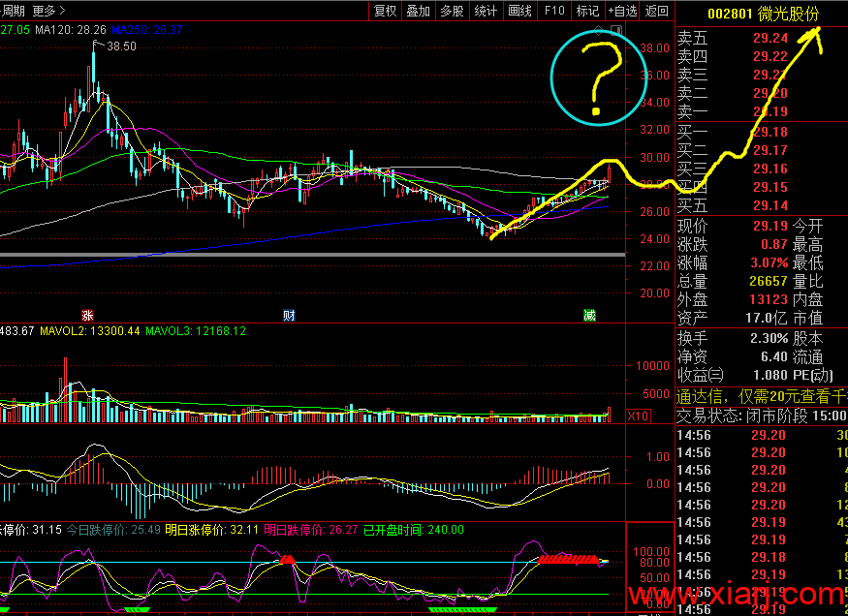The height and width of the screenshot is (616, 848).
Task: Click the PE(动) field label
Action: pos(813,375)
